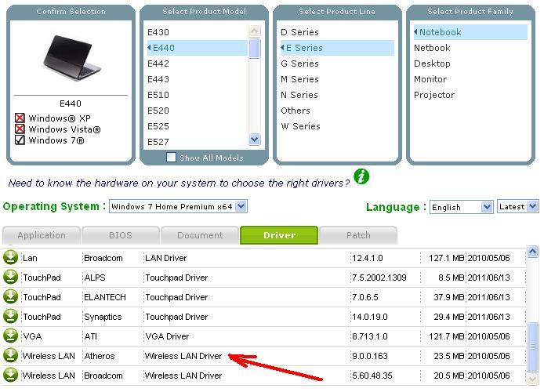Select model E520

[x=158, y=111]
